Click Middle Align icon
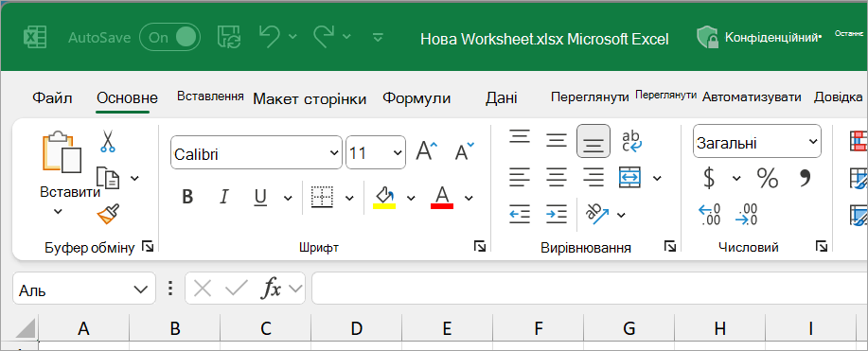868x351 pixels. click(557, 140)
